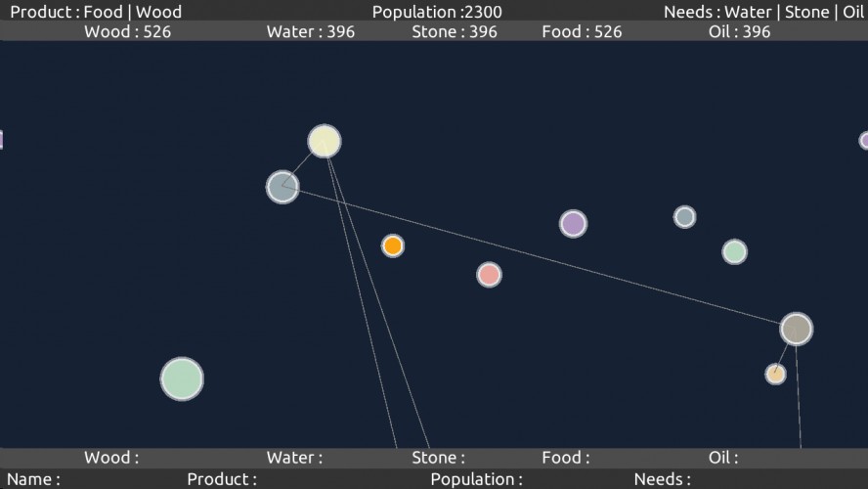Click the pink salmon planet node
This screenshot has width=868, height=489.
(x=490, y=275)
